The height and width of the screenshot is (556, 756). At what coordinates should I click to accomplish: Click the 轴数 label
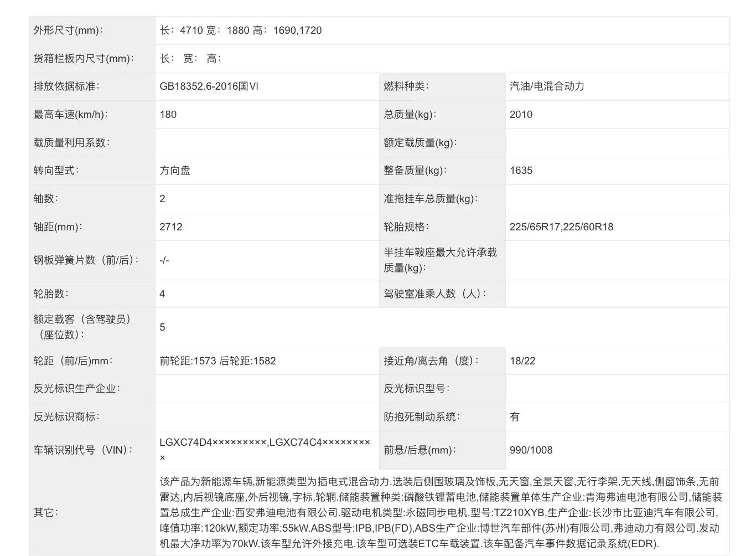click(x=46, y=199)
